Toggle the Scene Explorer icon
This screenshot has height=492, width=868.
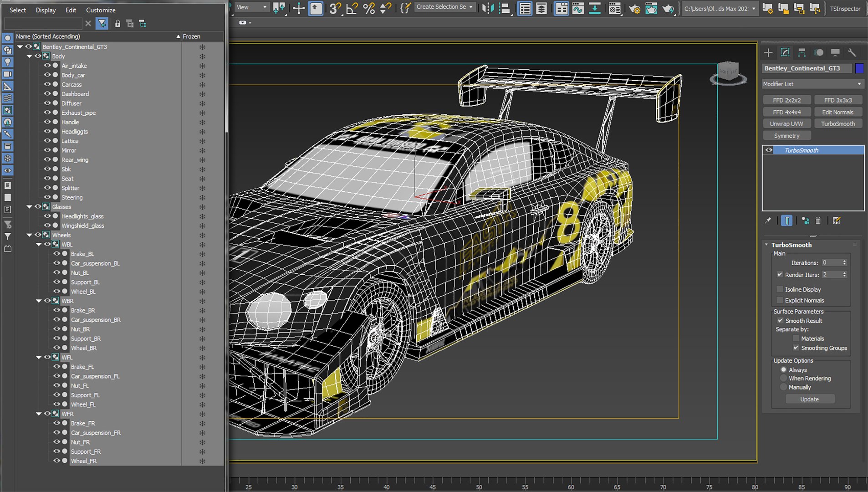click(525, 8)
